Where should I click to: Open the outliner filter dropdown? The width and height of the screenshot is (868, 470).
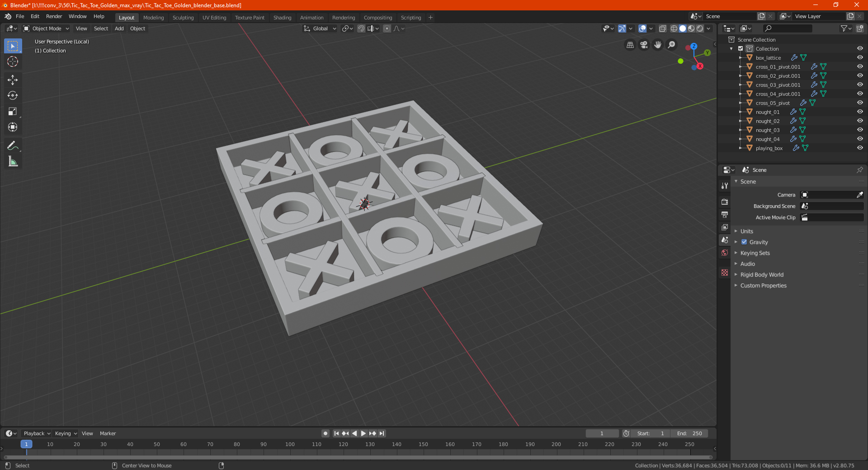[846, 28]
